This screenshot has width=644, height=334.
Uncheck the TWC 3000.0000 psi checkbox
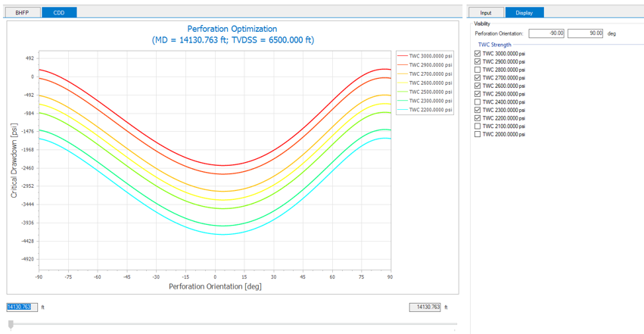click(477, 54)
